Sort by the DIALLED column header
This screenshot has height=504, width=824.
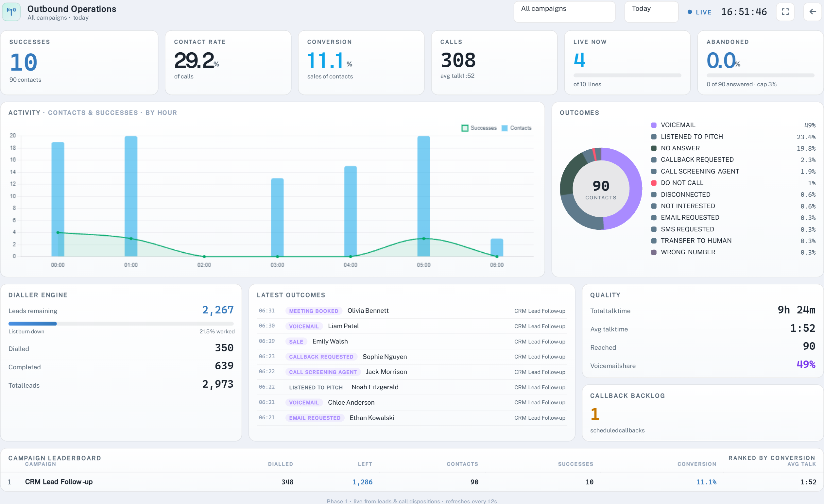[x=280, y=464]
